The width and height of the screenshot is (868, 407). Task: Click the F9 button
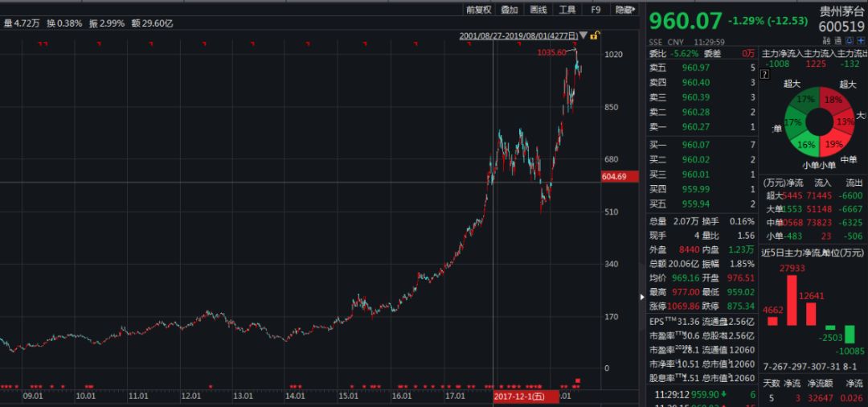tap(596, 10)
